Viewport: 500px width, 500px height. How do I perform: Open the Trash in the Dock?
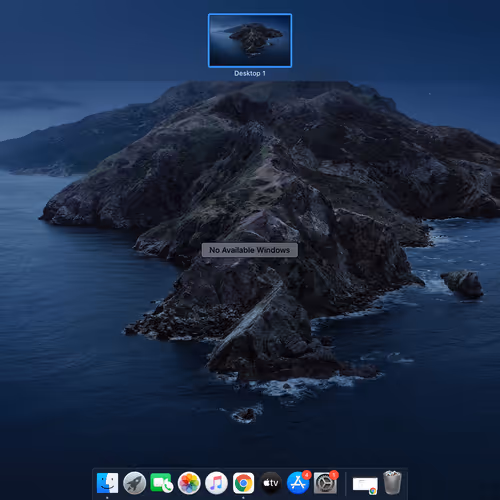[x=392, y=482]
